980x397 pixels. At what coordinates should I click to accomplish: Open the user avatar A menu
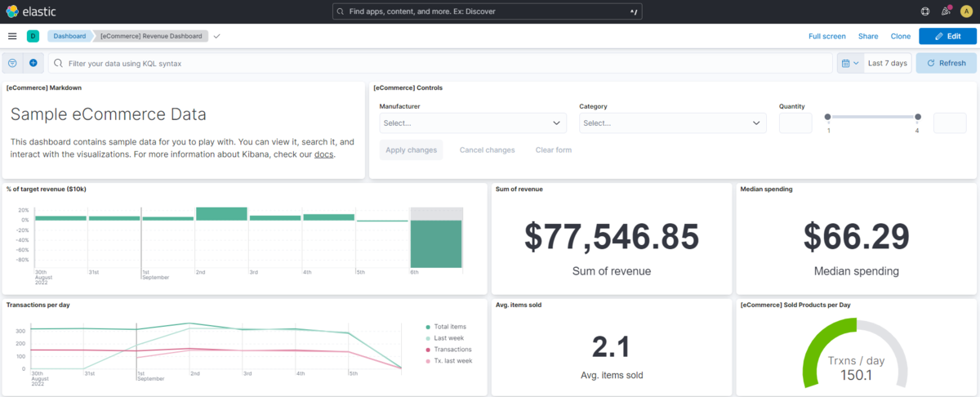click(x=967, y=11)
